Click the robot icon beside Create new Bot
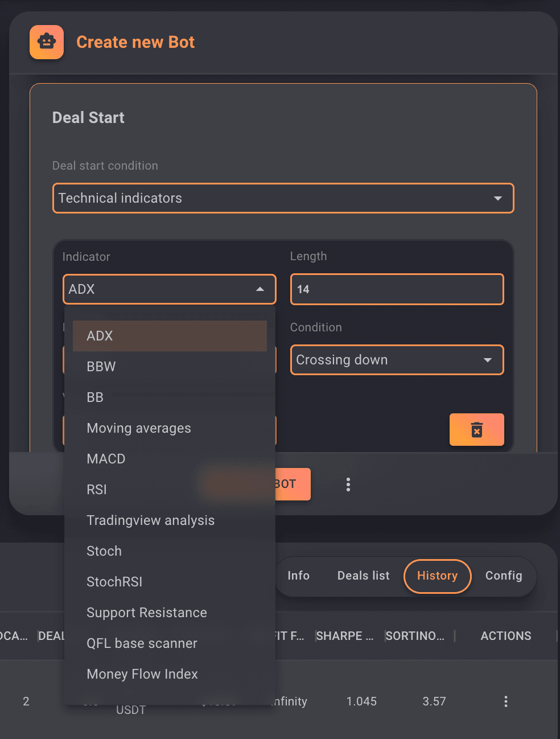This screenshot has height=739, width=560. click(x=47, y=42)
